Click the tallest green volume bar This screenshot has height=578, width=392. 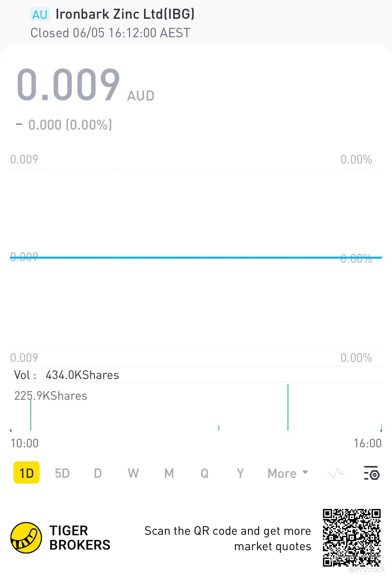288,407
